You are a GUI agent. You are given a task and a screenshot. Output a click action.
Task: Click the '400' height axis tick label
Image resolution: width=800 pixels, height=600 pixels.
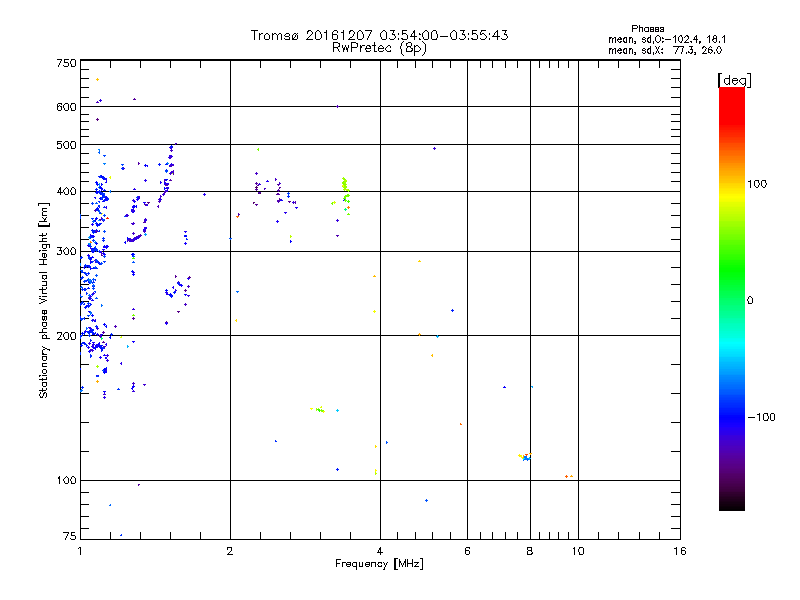pyautogui.click(x=66, y=191)
